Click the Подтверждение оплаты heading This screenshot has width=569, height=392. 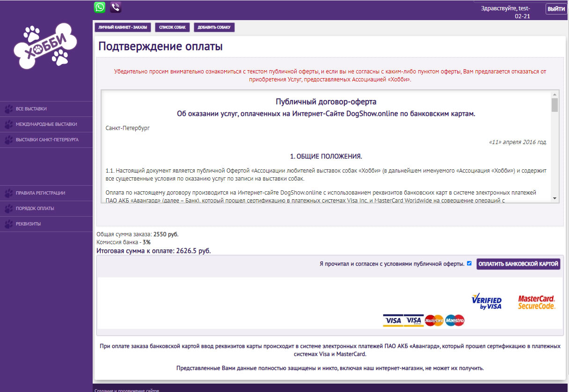pos(160,47)
